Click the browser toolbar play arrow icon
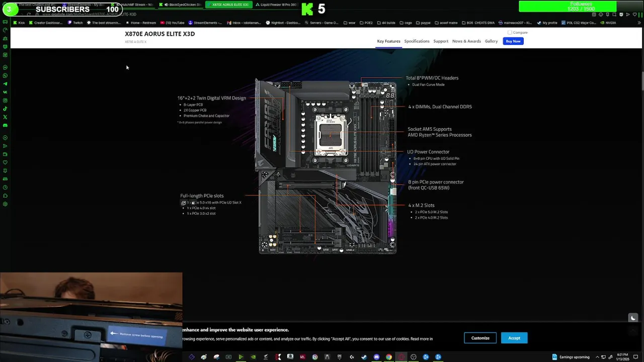The image size is (644, 362). (627, 15)
